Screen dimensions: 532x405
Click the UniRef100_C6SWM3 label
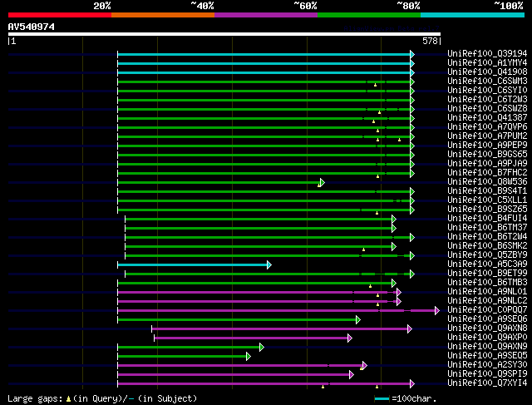click(x=487, y=81)
